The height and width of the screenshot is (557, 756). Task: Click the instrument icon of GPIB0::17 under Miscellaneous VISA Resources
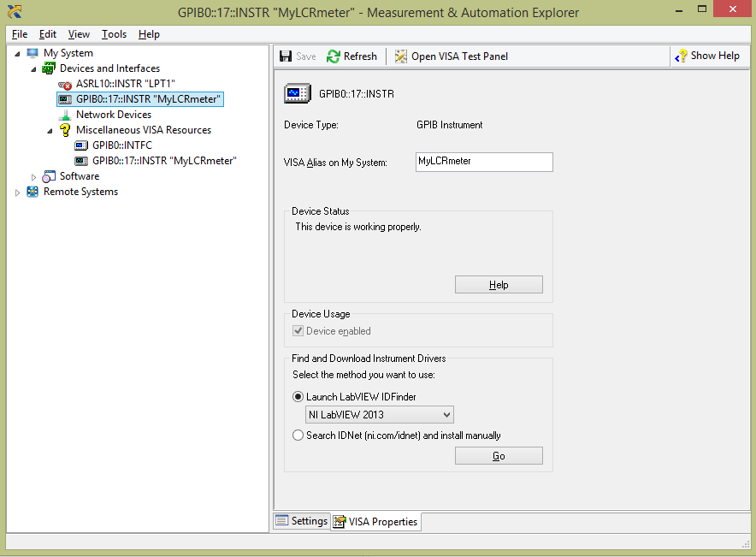[x=81, y=161]
